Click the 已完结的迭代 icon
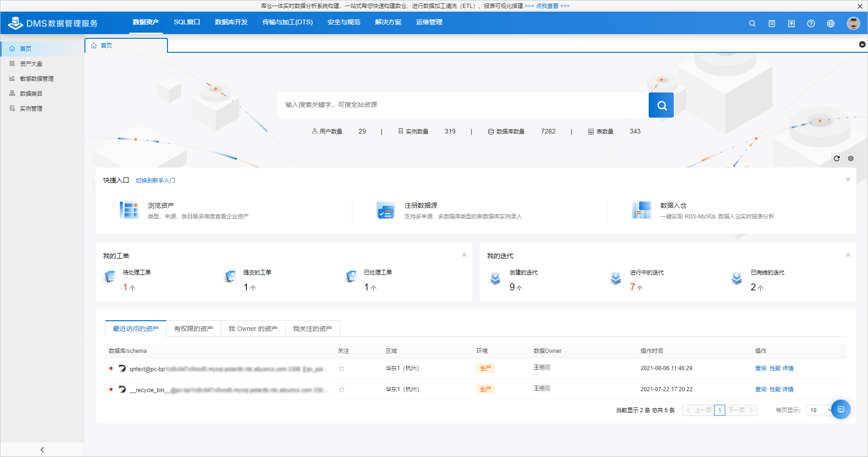The image size is (868, 457). click(737, 278)
